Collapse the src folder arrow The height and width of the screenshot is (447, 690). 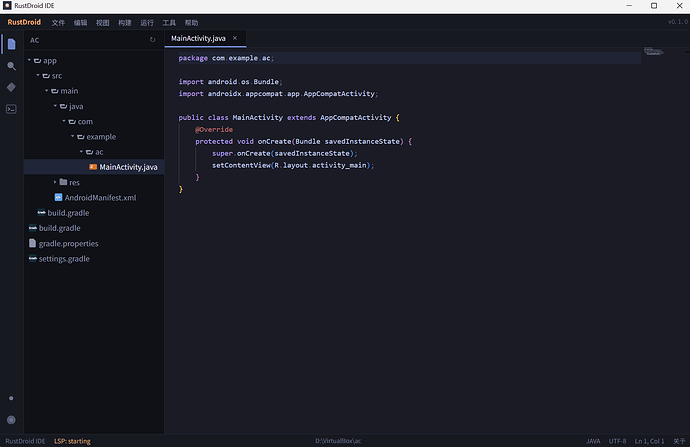pos(38,75)
